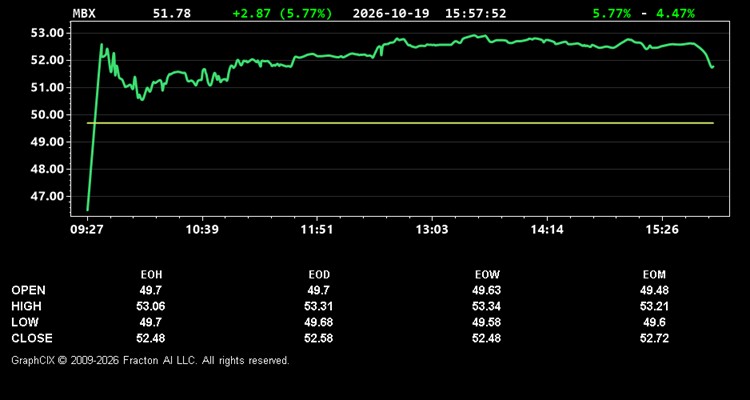Click the EOH close value 52.48
This screenshot has width=750, height=400.
tap(151, 338)
